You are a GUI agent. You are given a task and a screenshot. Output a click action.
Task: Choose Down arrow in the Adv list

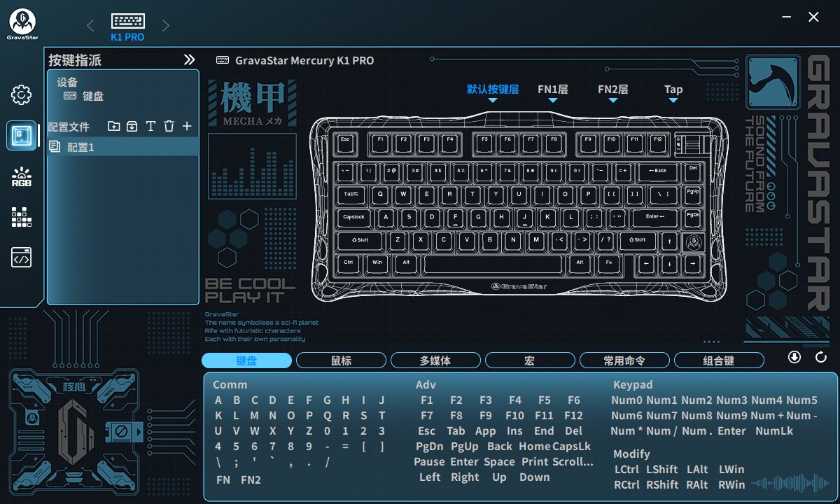(x=535, y=477)
